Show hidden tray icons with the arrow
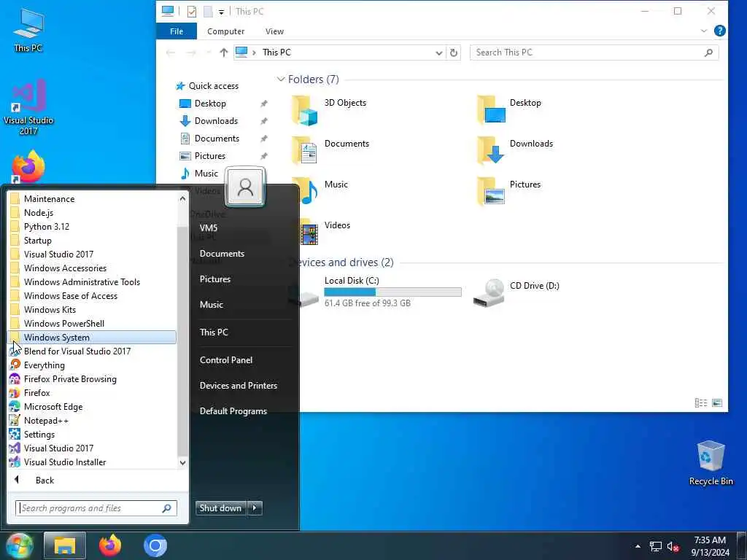 [638, 546]
